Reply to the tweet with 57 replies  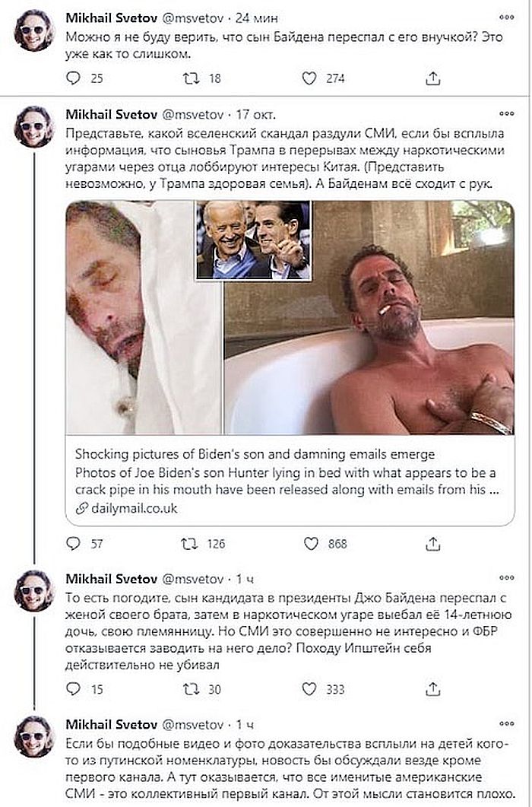[74, 543]
